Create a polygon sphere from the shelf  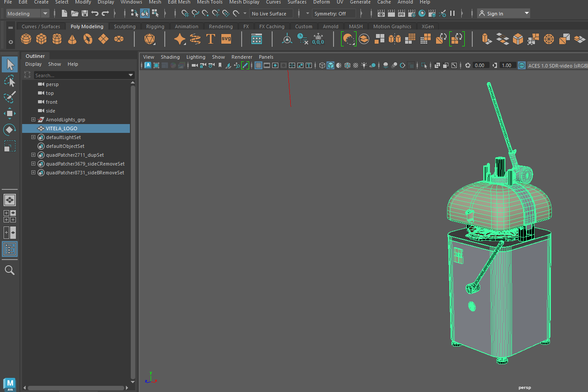[26, 39]
